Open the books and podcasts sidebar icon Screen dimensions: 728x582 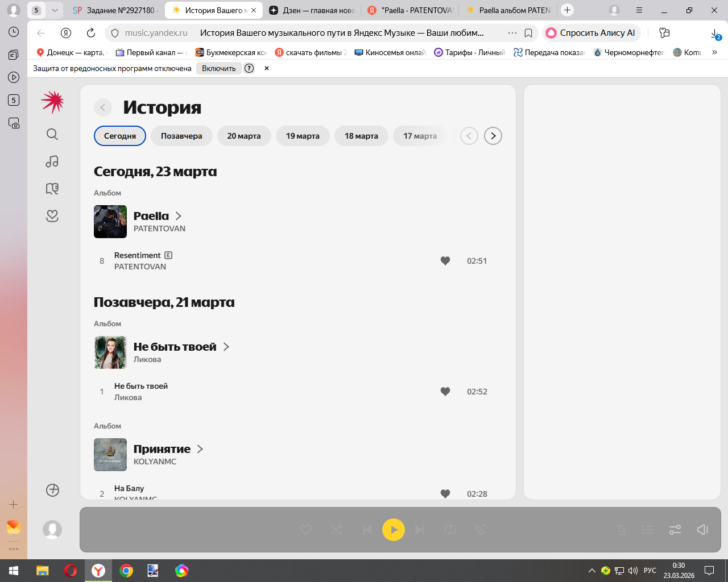(52, 189)
